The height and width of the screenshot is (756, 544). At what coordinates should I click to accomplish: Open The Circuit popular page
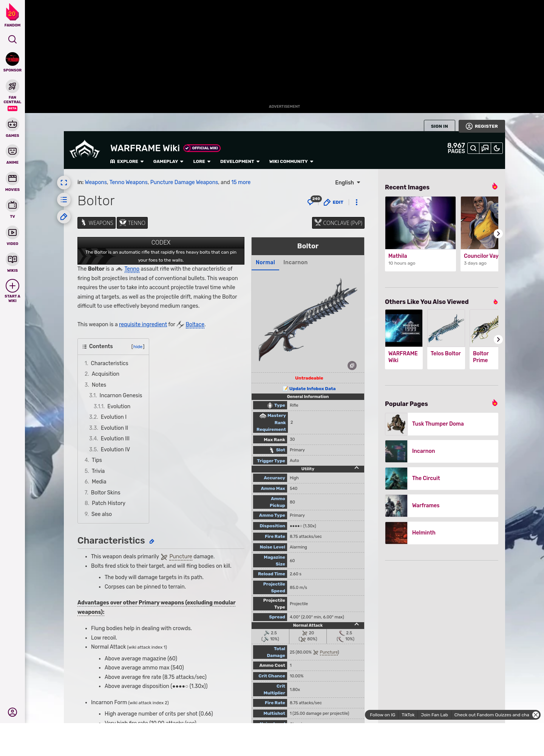[x=442, y=478]
